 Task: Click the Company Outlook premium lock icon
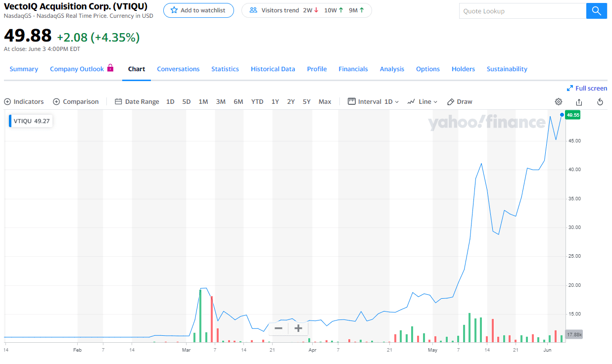[x=110, y=68]
